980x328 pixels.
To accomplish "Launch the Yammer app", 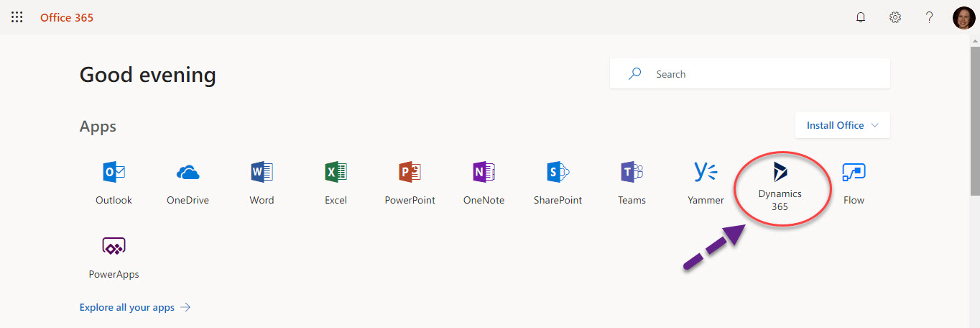I will pos(706,183).
